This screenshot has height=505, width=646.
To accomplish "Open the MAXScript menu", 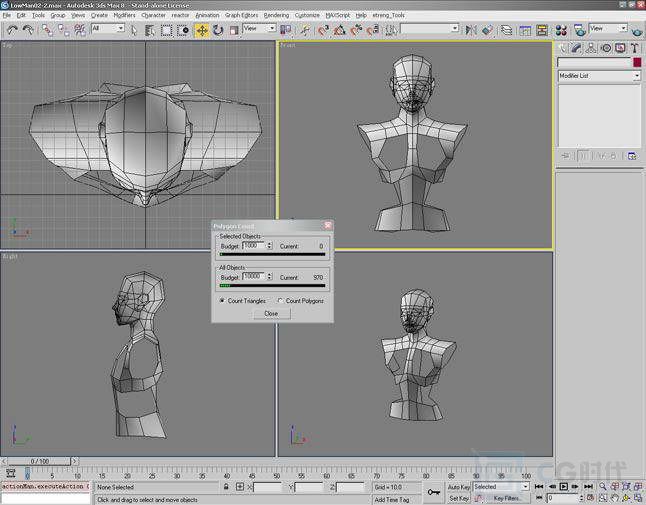I will click(x=337, y=15).
